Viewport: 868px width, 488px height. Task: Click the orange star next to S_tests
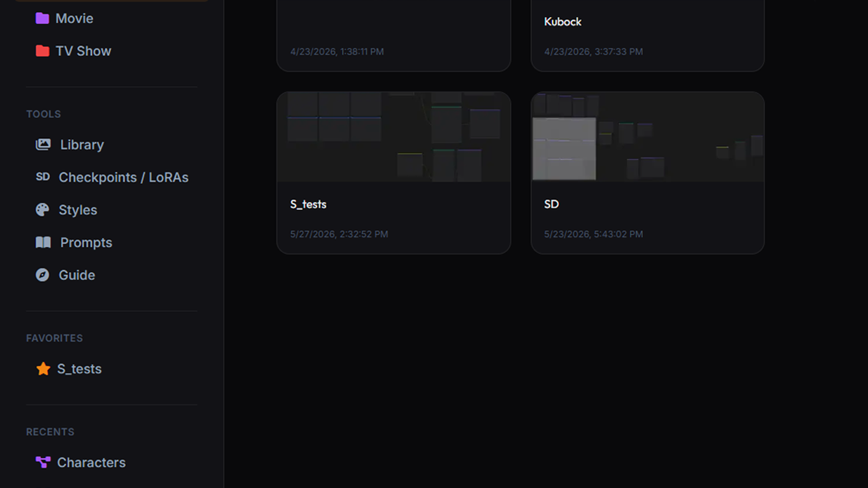tap(43, 369)
